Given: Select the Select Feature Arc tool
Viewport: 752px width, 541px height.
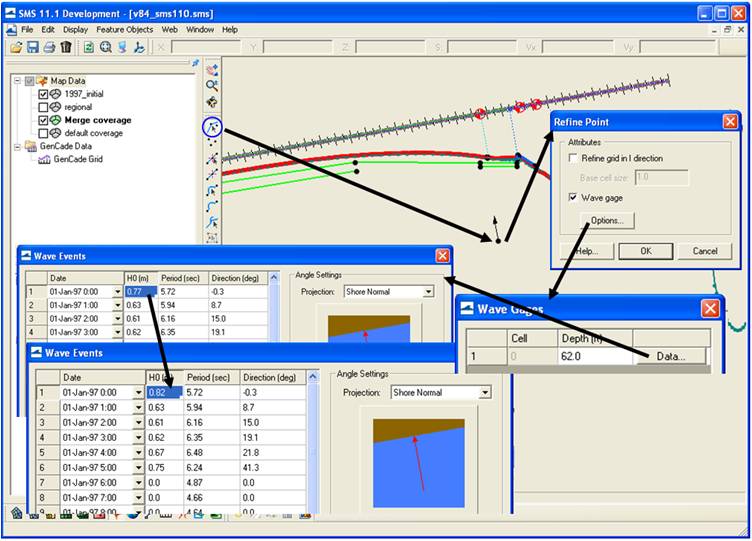Looking at the screenshot, I should tap(212, 191).
